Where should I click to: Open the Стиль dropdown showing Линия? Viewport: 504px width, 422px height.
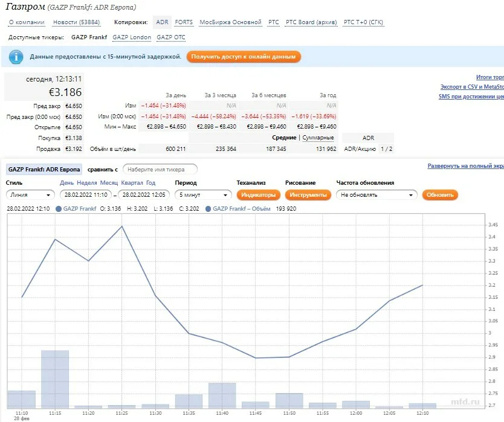tap(30, 194)
